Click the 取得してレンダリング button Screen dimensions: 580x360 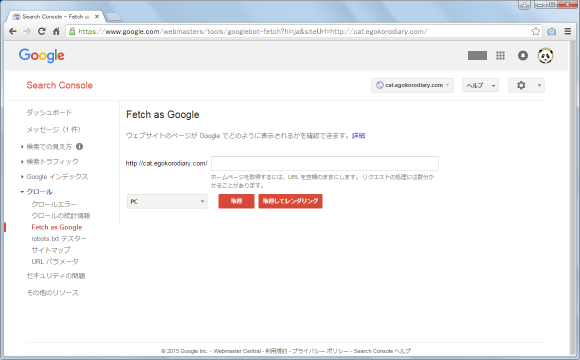290,201
